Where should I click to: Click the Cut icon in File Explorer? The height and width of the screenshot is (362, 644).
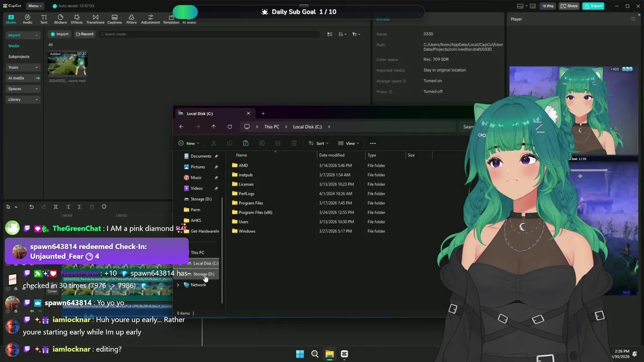point(213,143)
